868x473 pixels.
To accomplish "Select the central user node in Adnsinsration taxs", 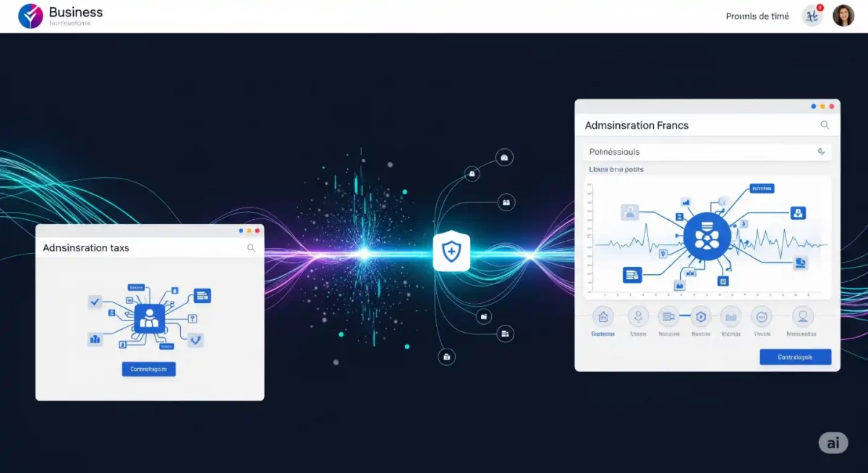I will pos(150,318).
